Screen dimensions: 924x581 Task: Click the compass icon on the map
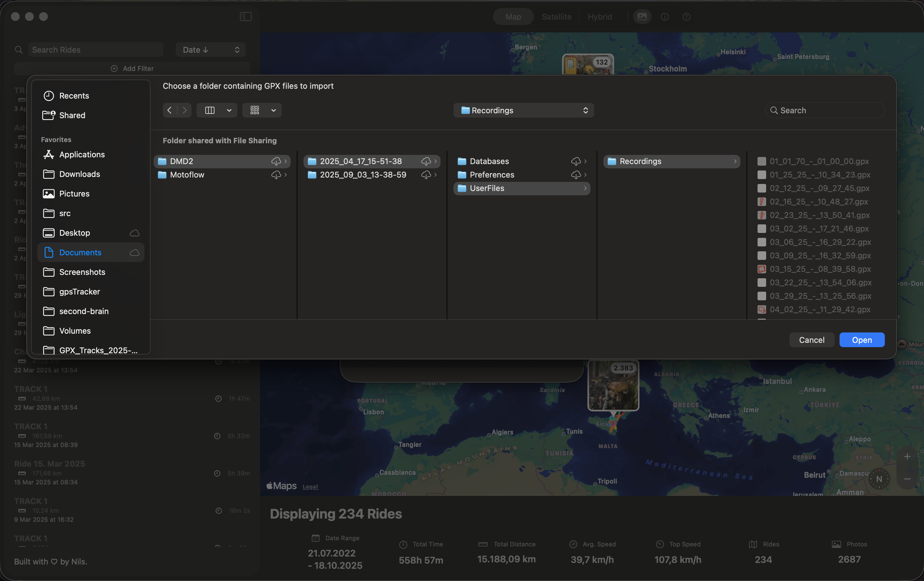coord(879,478)
